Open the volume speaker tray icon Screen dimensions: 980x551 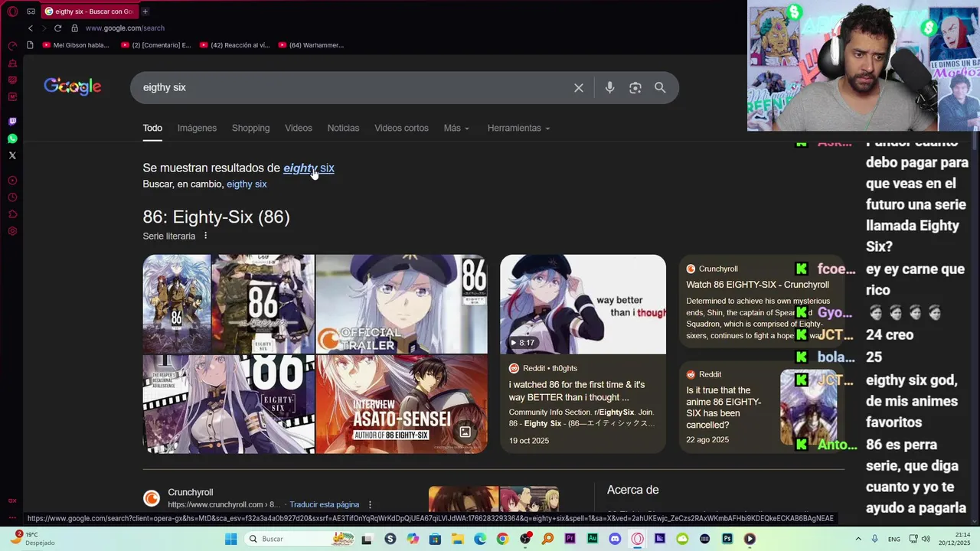tap(925, 539)
